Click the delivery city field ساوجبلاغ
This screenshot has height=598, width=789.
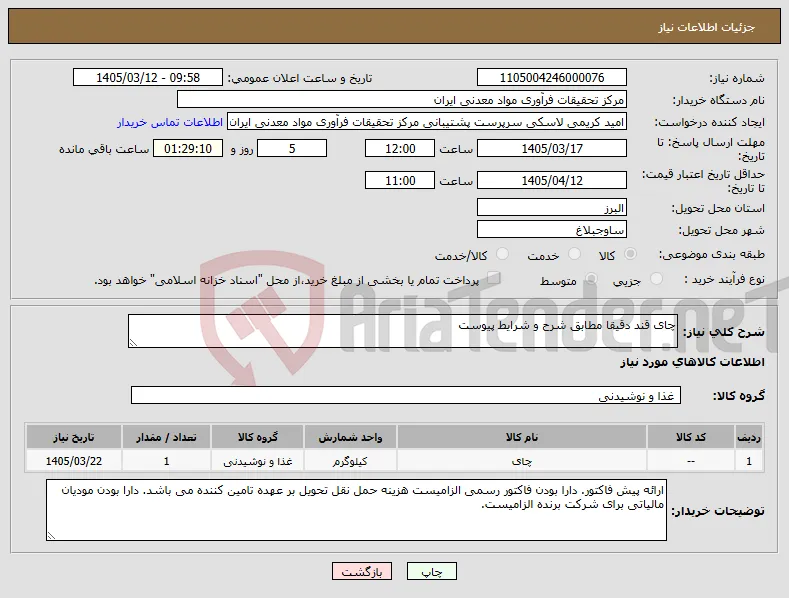click(x=551, y=230)
